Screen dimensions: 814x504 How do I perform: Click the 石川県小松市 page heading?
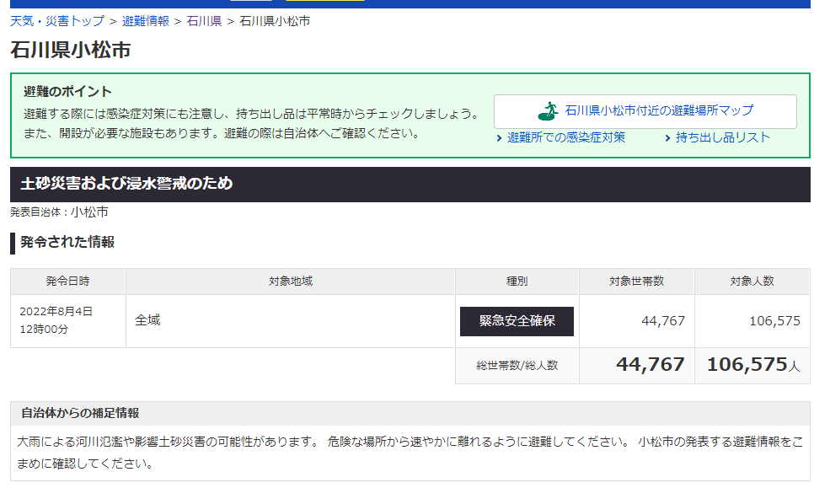pyautogui.click(x=71, y=50)
